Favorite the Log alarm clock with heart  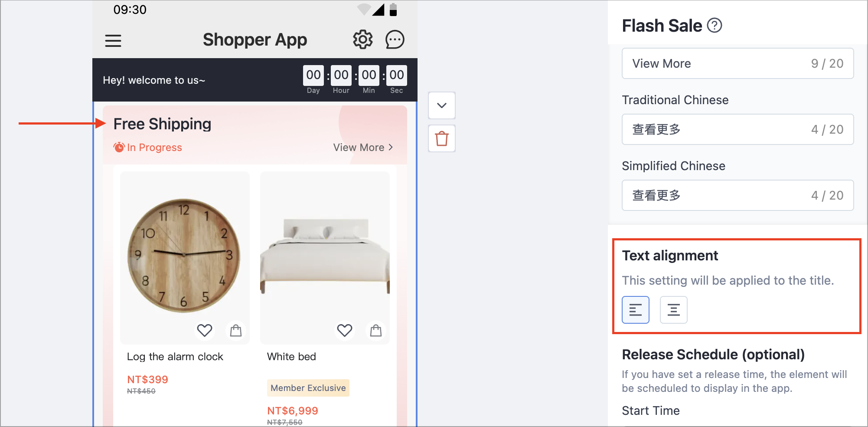coord(205,331)
